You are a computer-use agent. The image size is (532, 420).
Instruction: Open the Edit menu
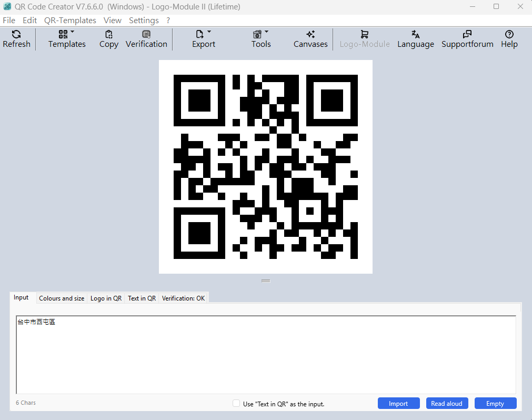[x=30, y=21]
